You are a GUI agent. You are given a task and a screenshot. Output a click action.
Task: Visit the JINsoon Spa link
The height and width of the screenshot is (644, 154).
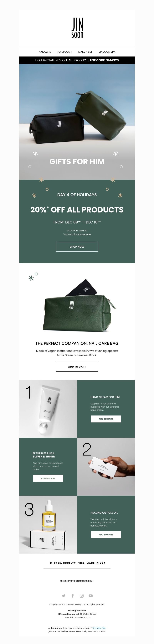point(107,52)
